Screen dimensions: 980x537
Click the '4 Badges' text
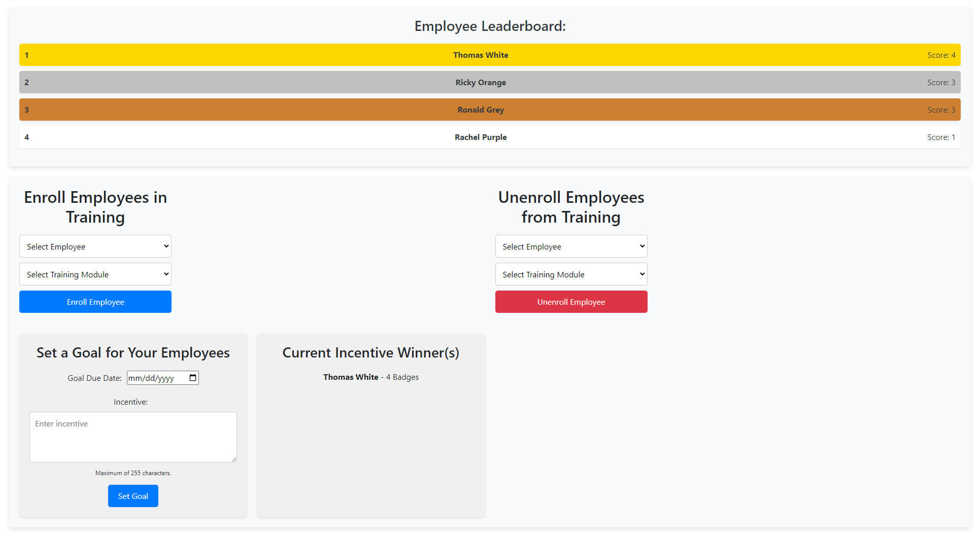coord(402,377)
